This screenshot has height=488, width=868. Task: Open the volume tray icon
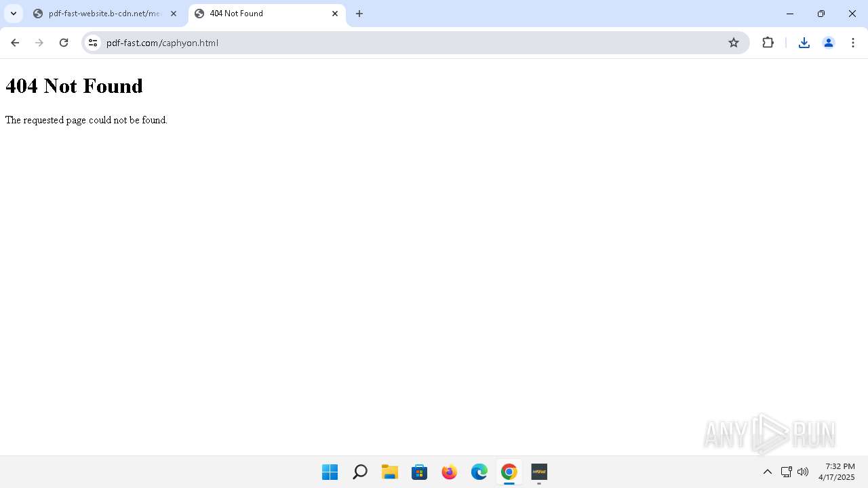[803, 472]
